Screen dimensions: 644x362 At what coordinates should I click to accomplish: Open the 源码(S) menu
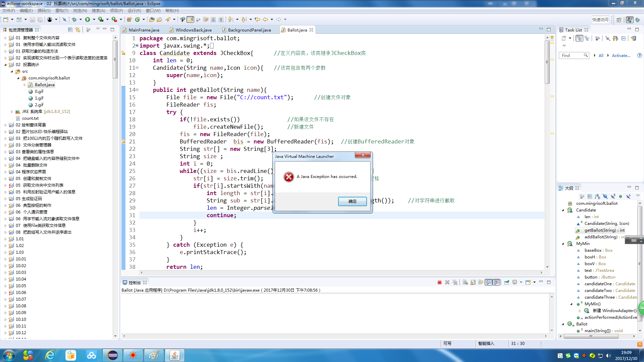(x=44, y=11)
